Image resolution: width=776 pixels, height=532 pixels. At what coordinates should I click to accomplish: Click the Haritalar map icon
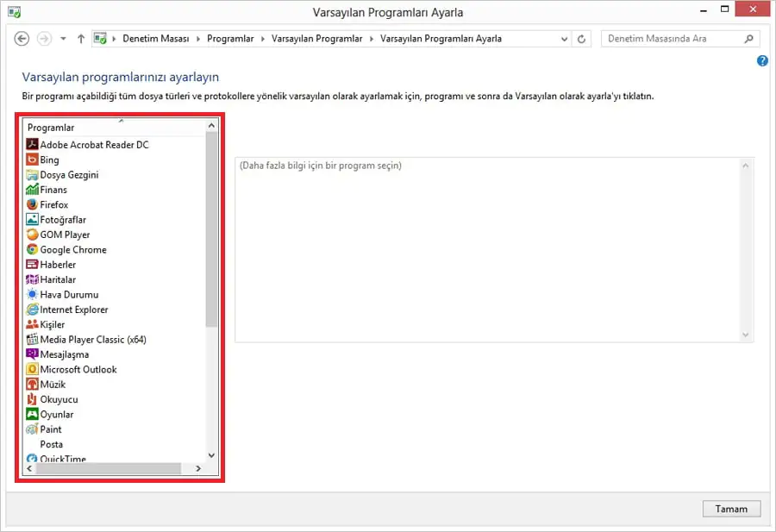[32, 279]
